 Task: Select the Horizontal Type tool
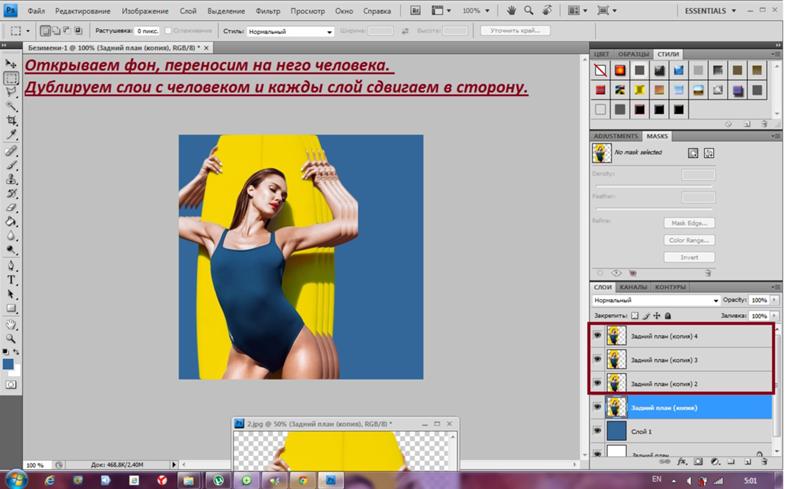click(11, 280)
